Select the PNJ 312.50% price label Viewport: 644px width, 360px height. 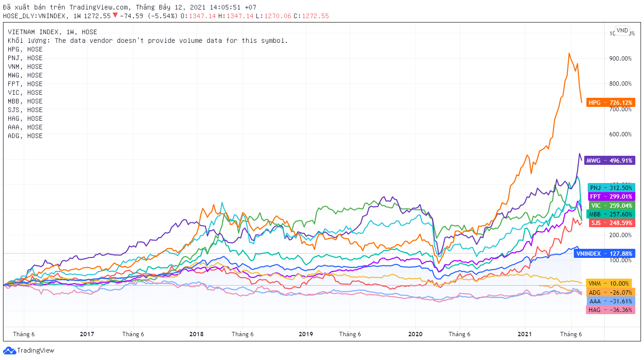[x=611, y=188]
